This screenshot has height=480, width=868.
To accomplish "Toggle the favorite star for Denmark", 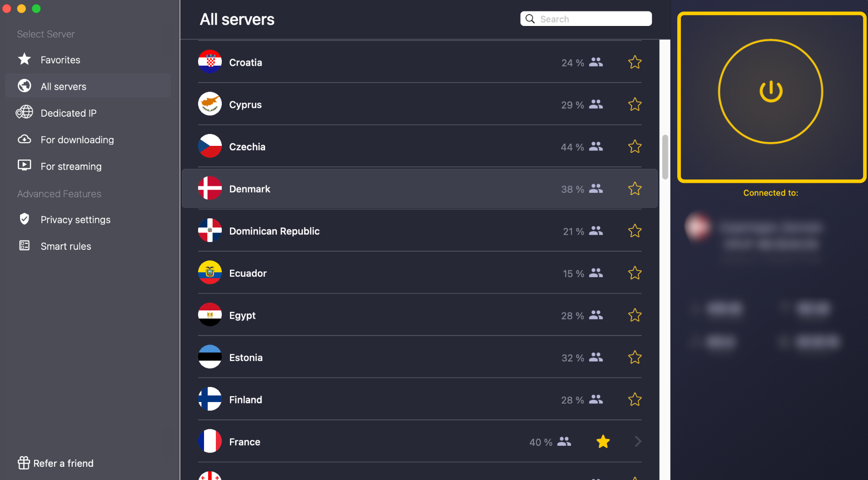I will point(635,188).
